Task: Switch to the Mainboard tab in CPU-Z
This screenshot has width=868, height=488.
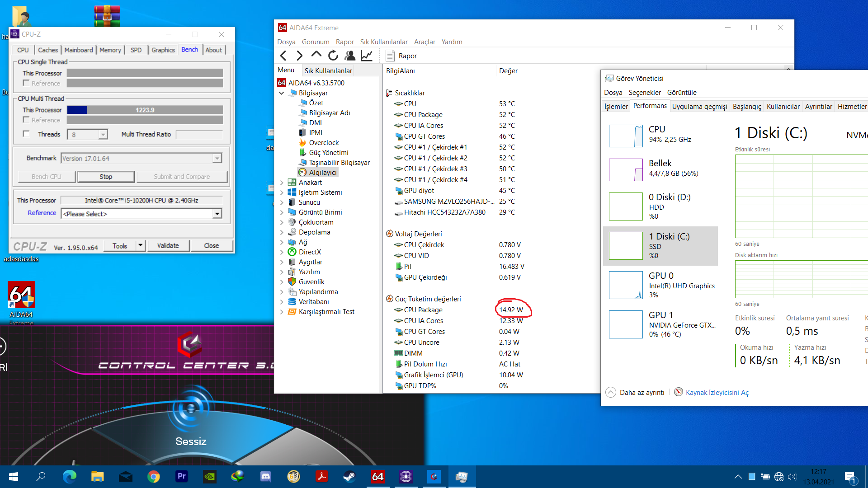Action: [78, 50]
